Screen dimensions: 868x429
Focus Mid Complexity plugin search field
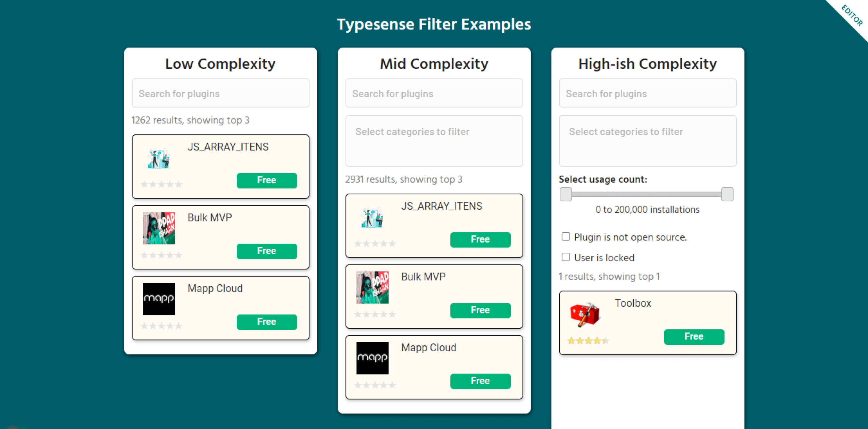click(434, 93)
